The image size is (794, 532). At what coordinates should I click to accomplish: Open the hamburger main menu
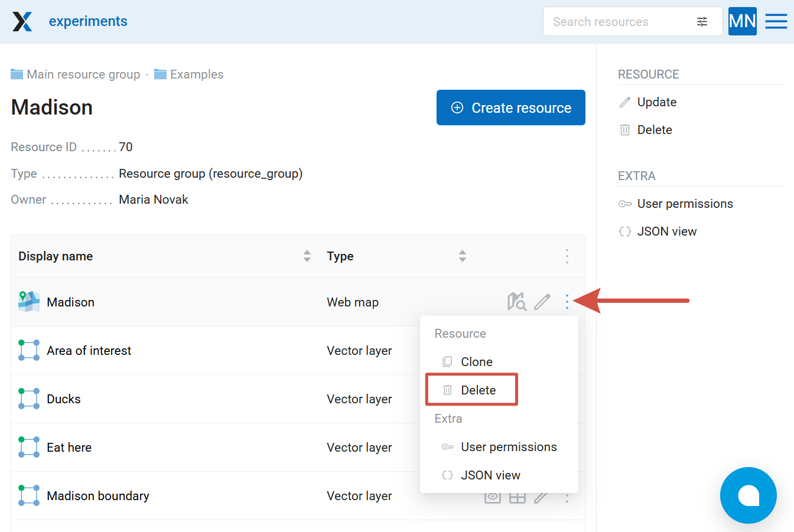coord(776,22)
